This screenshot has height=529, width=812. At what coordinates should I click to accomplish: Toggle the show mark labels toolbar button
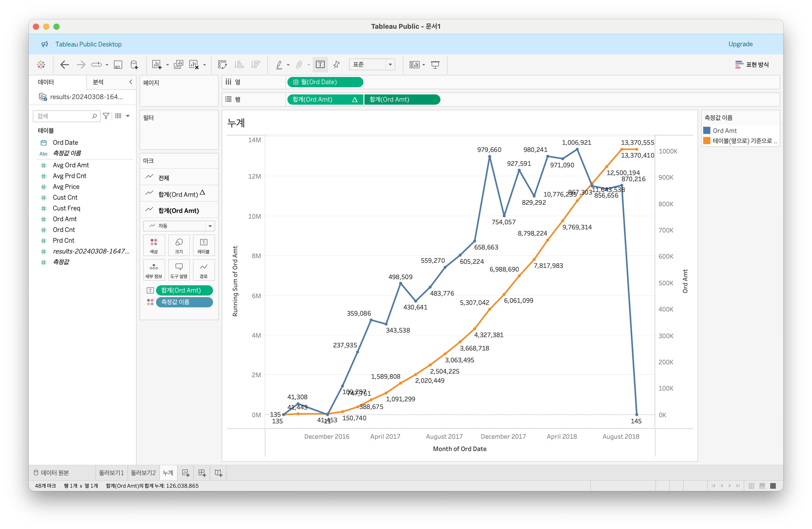coord(320,65)
